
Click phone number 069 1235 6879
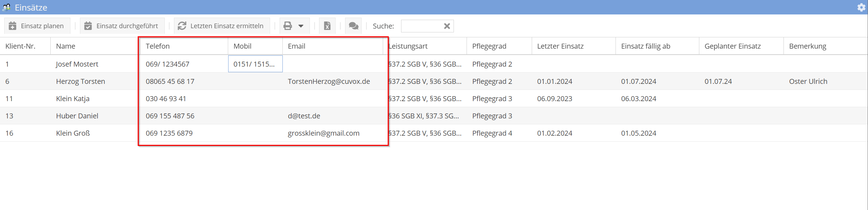coord(169,133)
